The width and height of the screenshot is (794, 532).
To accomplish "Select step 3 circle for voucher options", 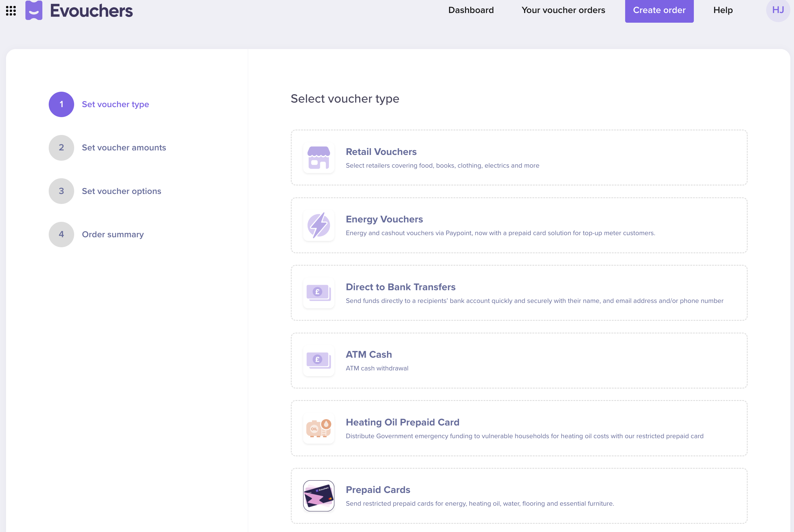I will tap(61, 191).
